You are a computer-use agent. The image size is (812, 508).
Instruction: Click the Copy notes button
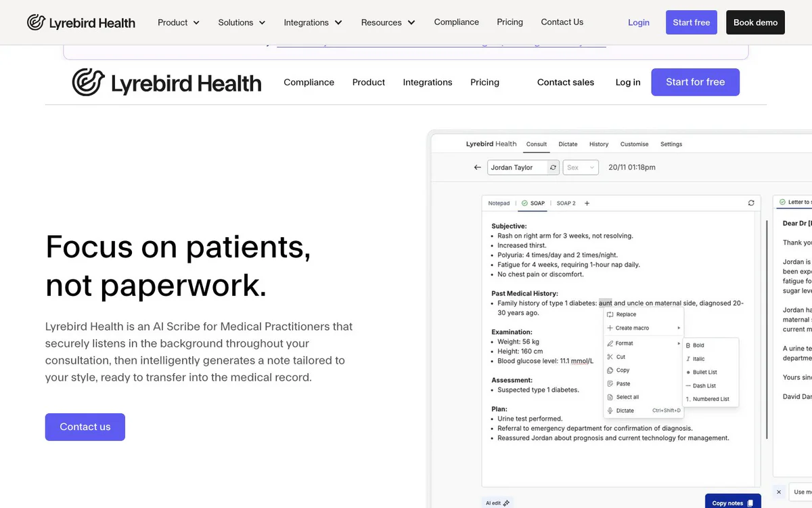pos(733,502)
